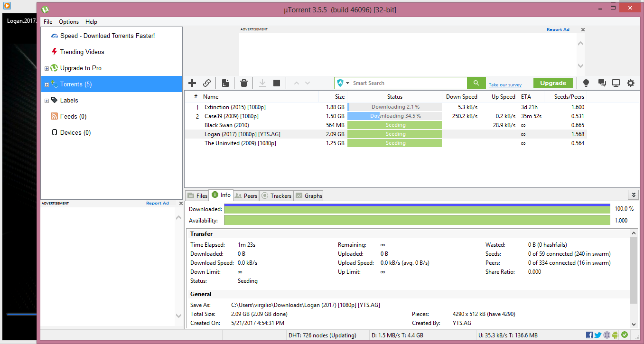Click the Downloading 2.1 % progress bar
Viewport: 644px width, 344px height.
(x=394, y=107)
